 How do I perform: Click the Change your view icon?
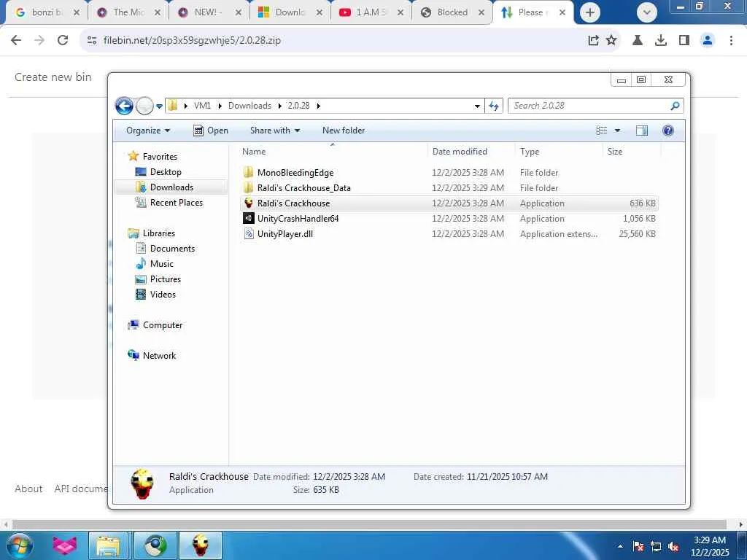click(x=602, y=131)
